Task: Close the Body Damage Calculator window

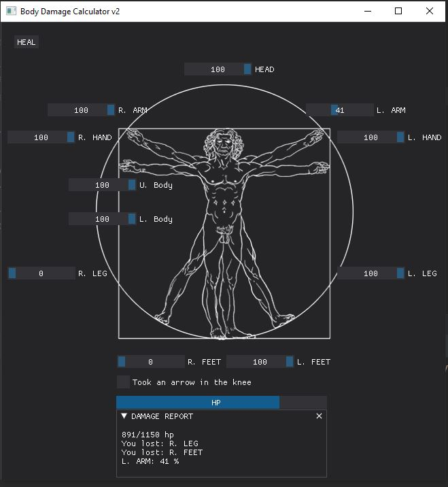Action: 430,11
